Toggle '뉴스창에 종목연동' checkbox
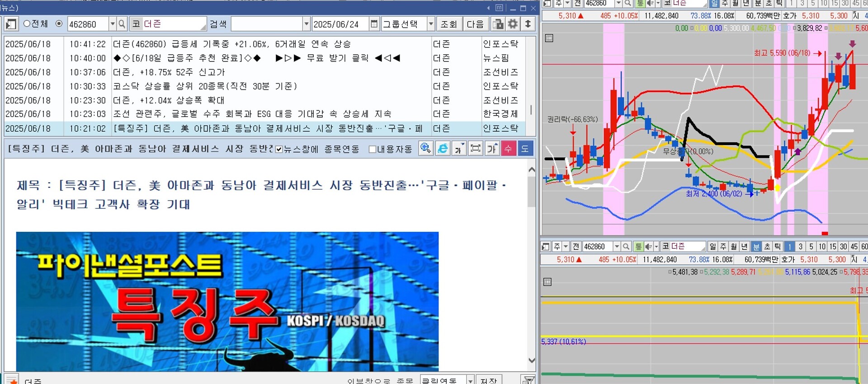 coord(279,149)
